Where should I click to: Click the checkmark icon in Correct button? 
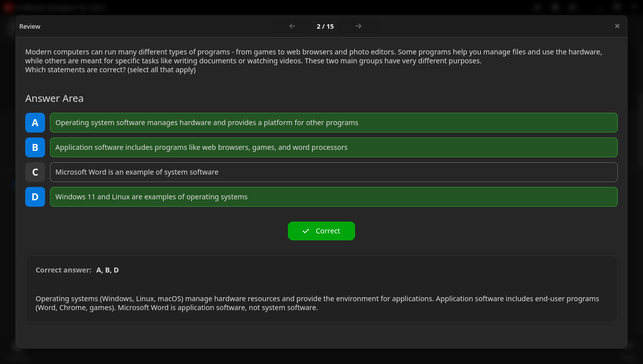point(306,231)
